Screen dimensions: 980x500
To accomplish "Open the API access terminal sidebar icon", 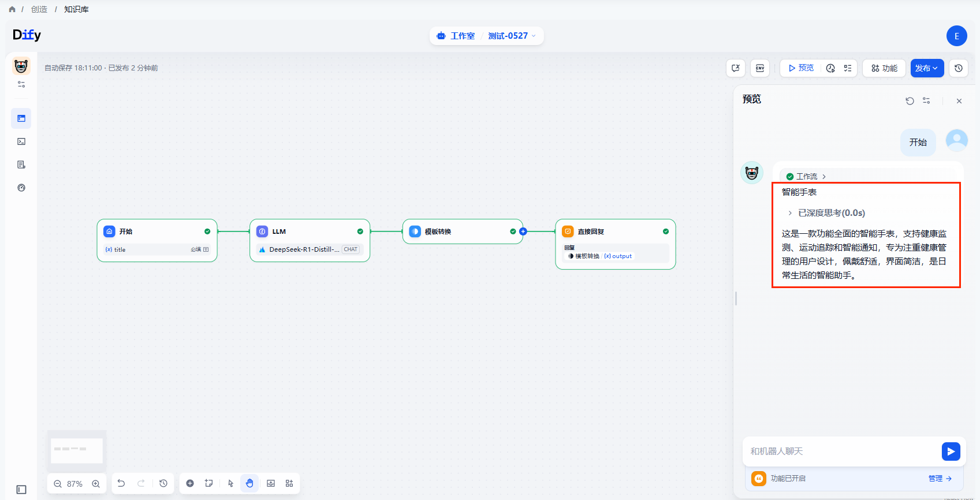I will (21, 141).
